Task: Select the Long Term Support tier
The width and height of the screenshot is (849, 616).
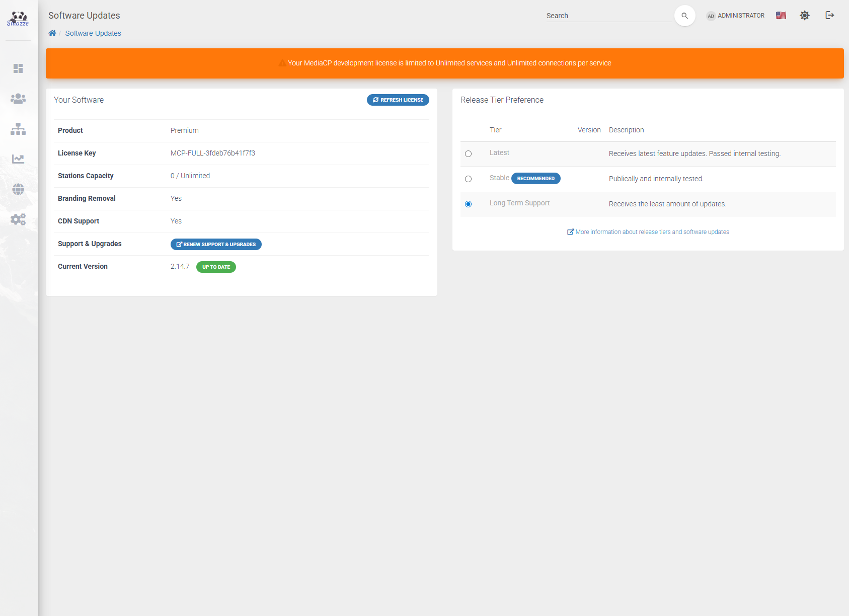Action: click(469, 204)
